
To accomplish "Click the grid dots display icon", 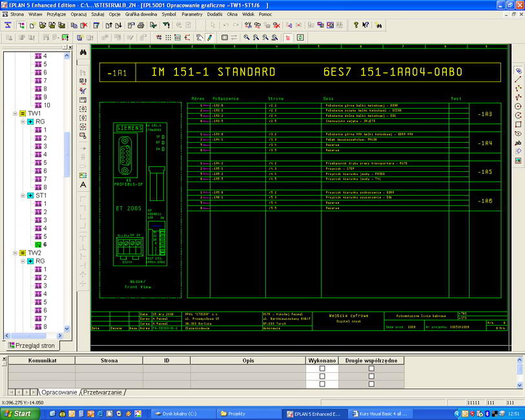I will (169, 37).
